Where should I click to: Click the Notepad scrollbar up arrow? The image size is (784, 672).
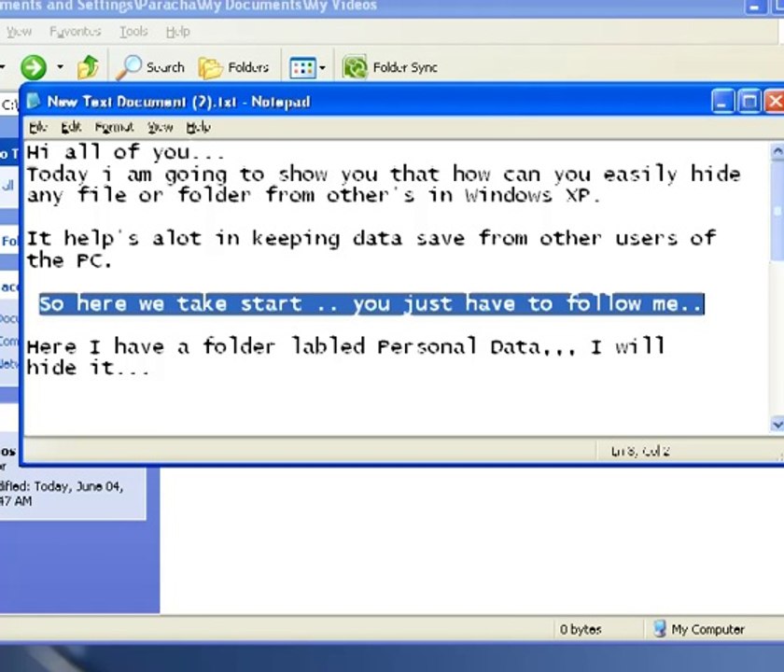(x=777, y=151)
